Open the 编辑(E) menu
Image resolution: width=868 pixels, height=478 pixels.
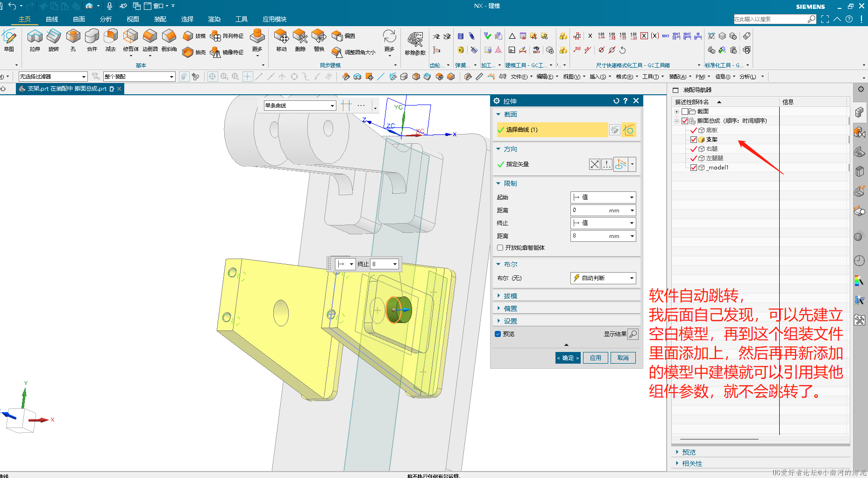[547, 77]
